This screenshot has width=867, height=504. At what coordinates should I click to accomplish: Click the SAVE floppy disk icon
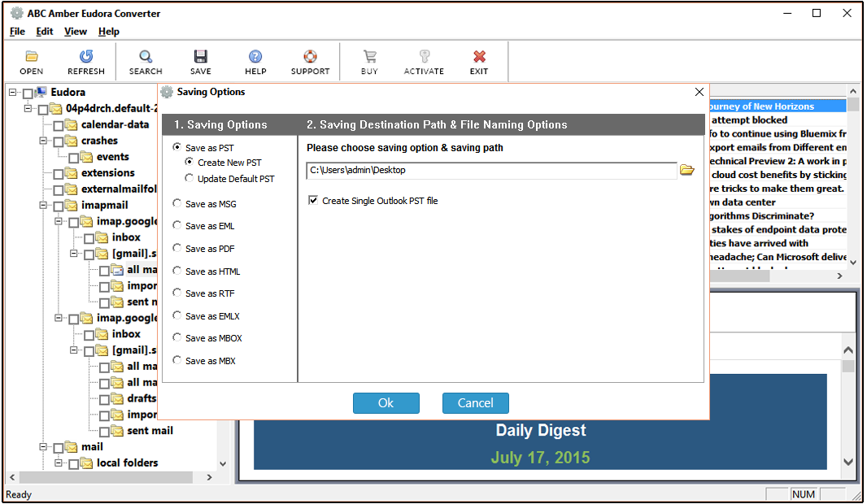(201, 56)
